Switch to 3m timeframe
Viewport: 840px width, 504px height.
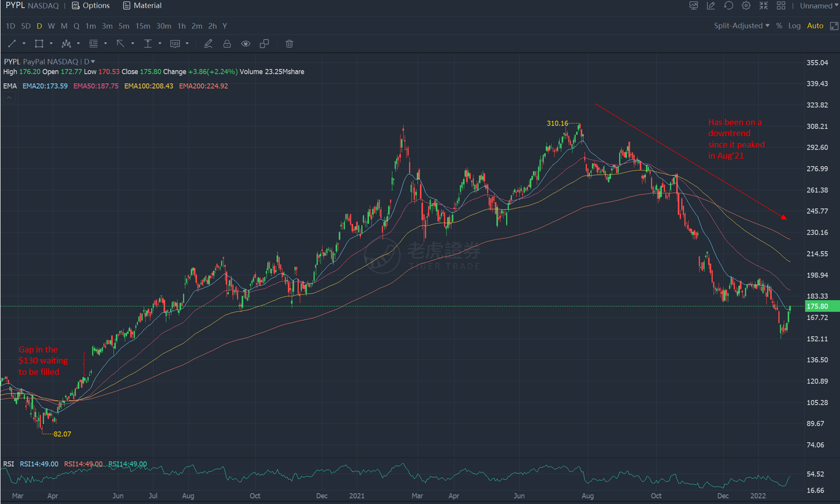107,26
